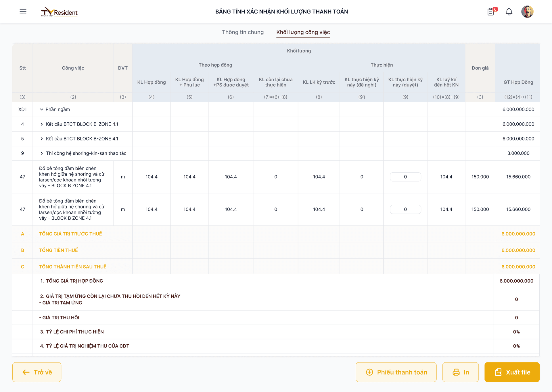The image size is (552, 392).
Task: Click the plus circle icon of Phiếu thanh toán
Action: click(369, 372)
